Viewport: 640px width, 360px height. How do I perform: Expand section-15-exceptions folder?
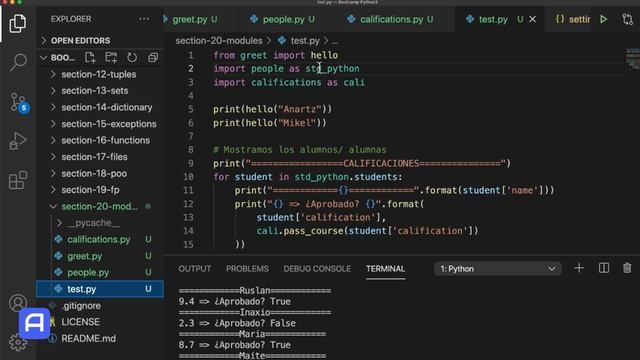coord(100,124)
